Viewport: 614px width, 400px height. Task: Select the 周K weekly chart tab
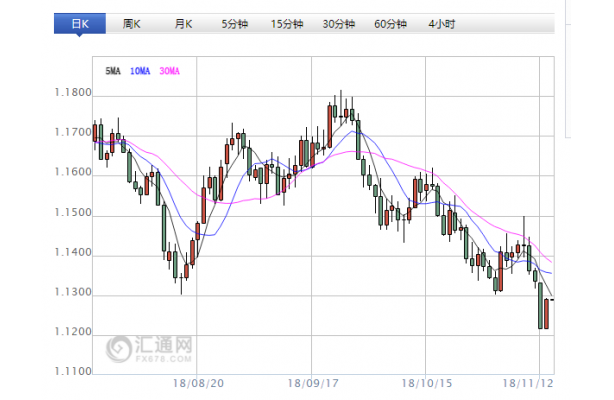131,22
